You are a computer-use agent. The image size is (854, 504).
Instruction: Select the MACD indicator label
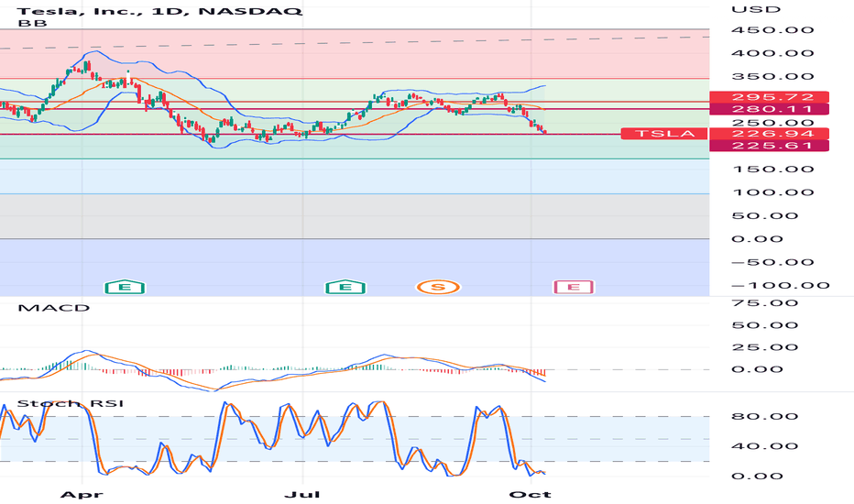tap(53, 308)
